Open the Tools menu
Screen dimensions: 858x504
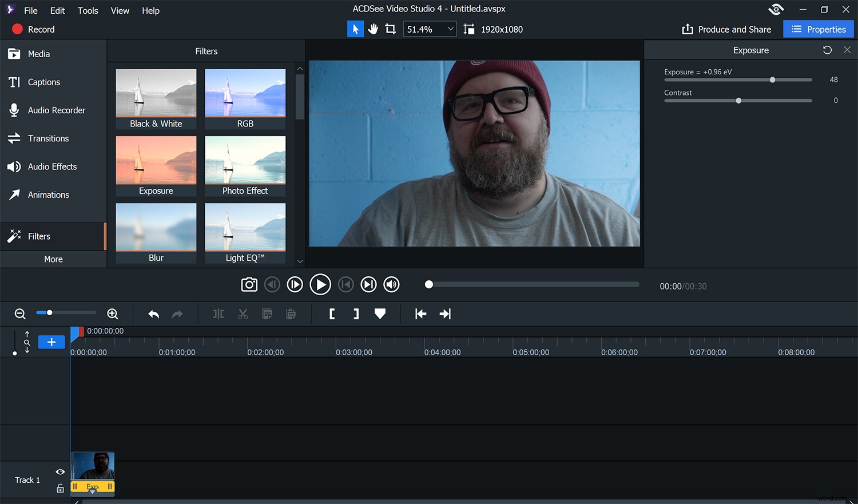tap(88, 10)
